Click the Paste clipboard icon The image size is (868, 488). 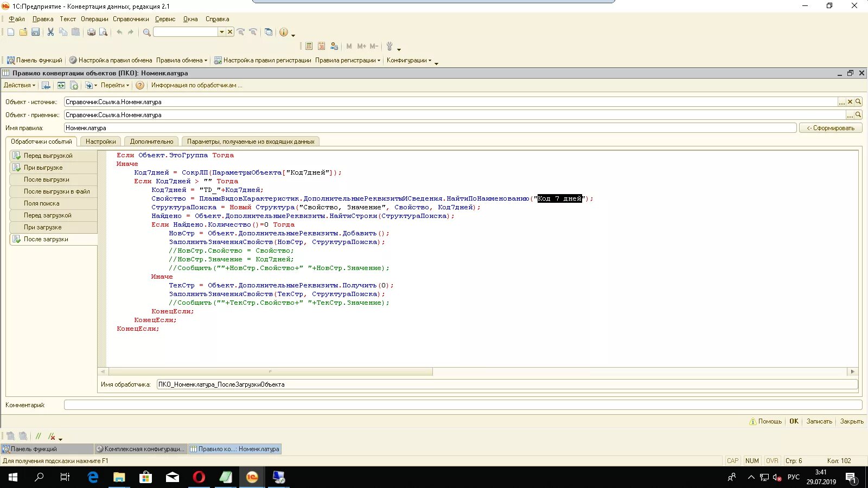[75, 33]
